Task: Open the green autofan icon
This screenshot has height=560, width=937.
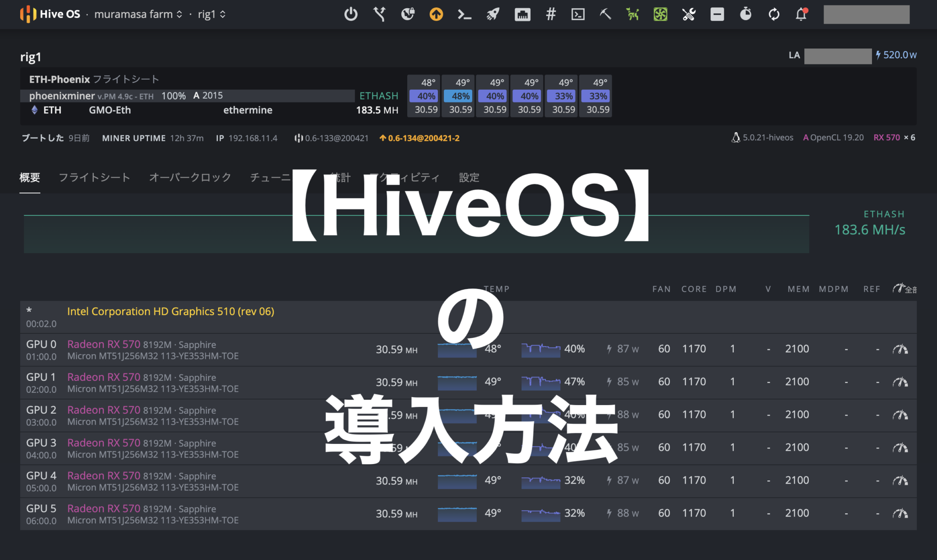Action: click(660, 14)
